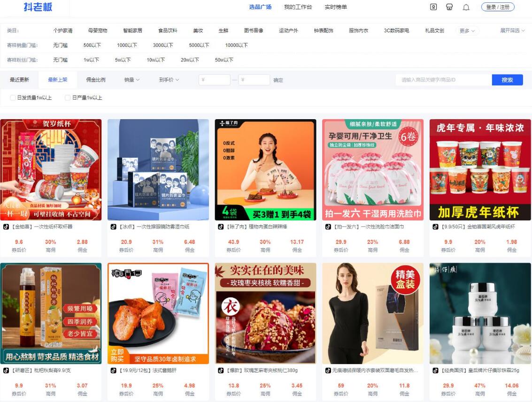This screenshot has height=402, width=532.
Task: Select the 最新上架 sort tab
Action: click(x=58, y=80)
